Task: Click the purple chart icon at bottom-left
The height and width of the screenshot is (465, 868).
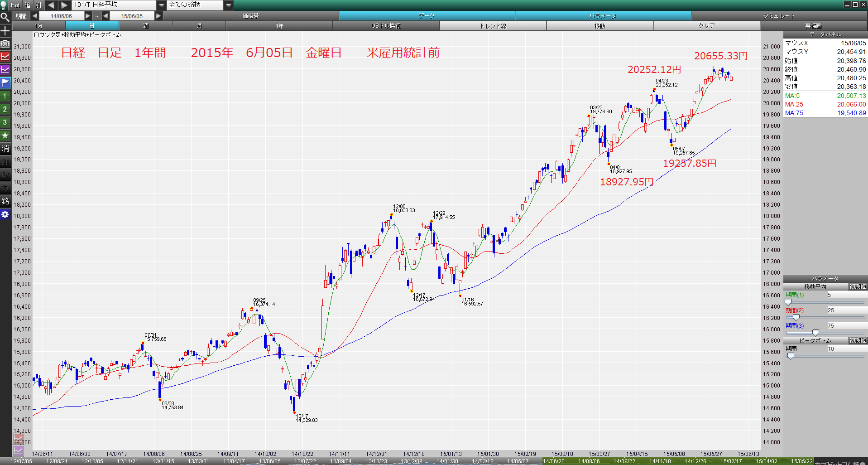Action: pos(18,450)
